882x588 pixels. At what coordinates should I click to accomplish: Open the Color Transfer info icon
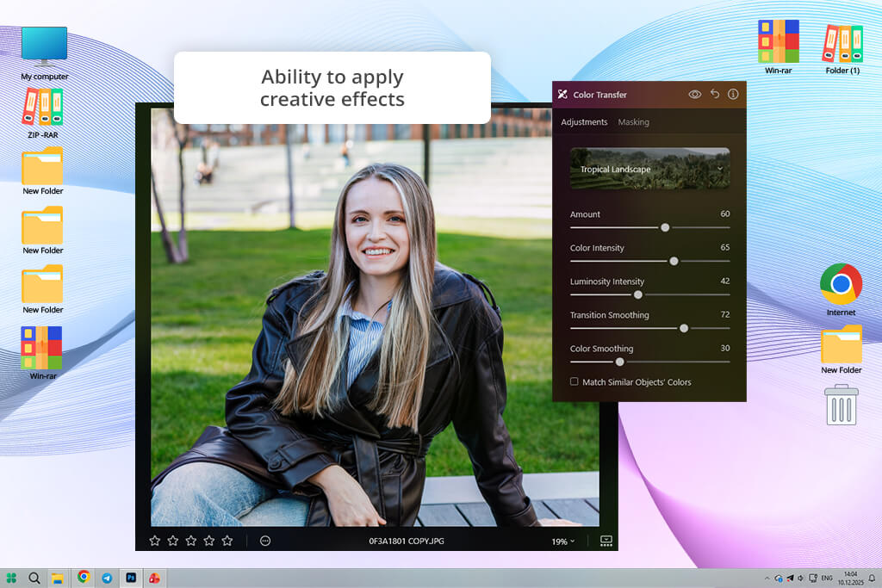tap(733, 94)
